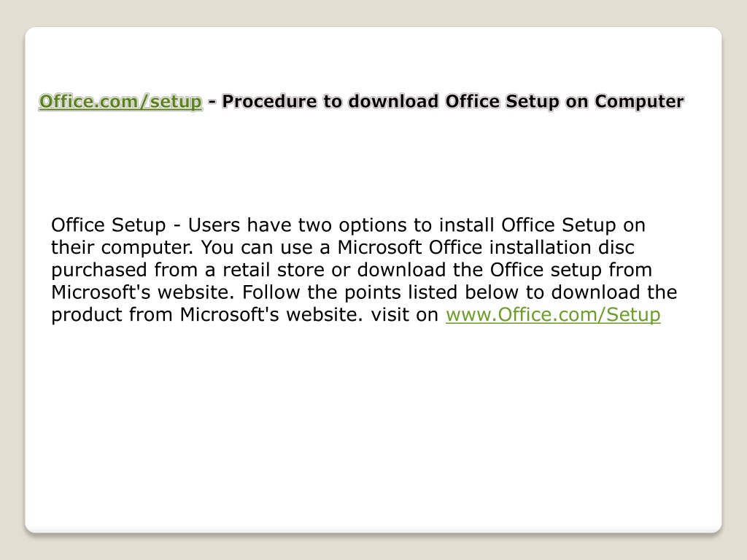Click the line starting 'Microsoft's website. Follow'

click(x=364, y=292)
